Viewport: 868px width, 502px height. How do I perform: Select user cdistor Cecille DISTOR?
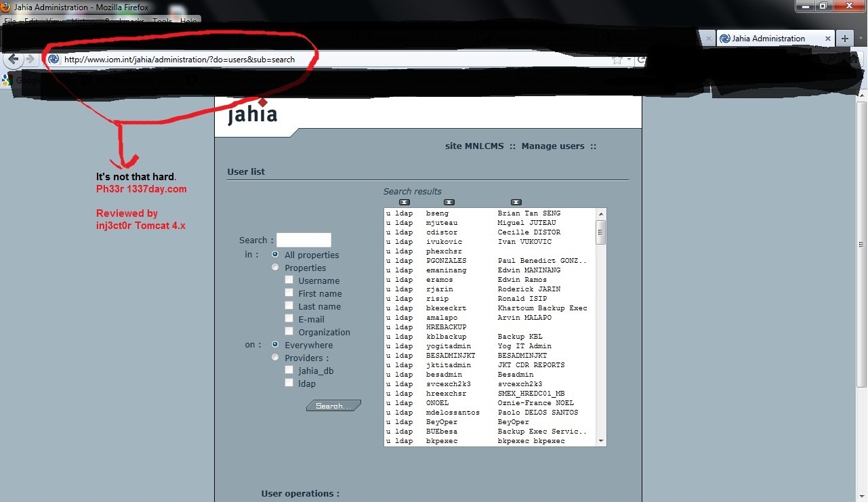489,232
